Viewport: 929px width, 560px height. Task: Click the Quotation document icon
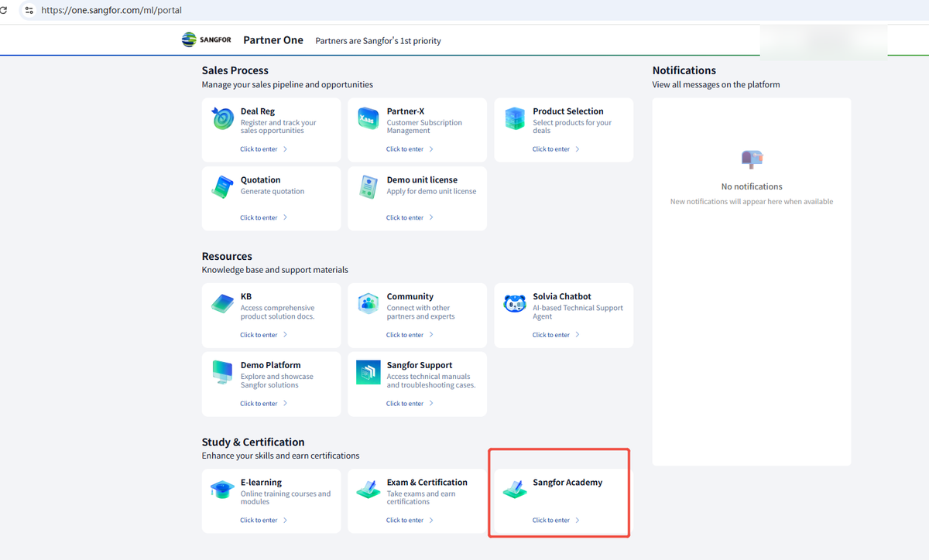pos(222,187)
